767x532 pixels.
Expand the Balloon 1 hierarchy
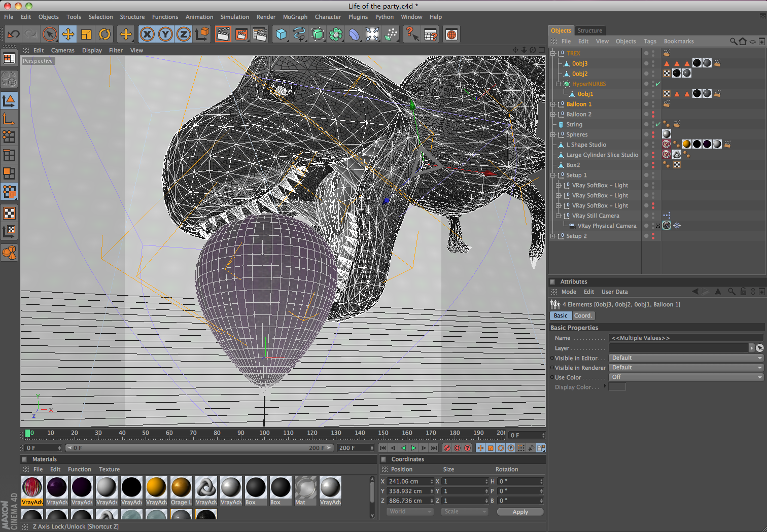point(553,104)
